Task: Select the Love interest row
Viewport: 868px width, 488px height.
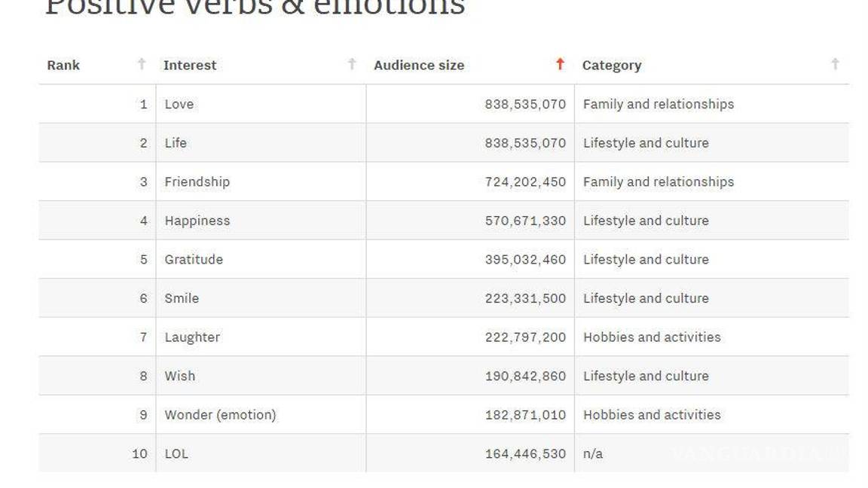Action: [179, 104]
